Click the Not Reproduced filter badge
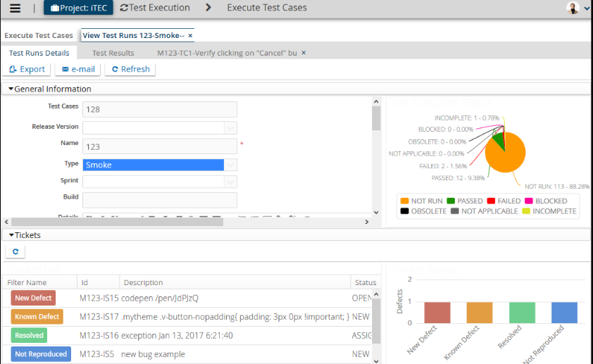Screen dimensions: 593x364 click(x=41, y=354)
